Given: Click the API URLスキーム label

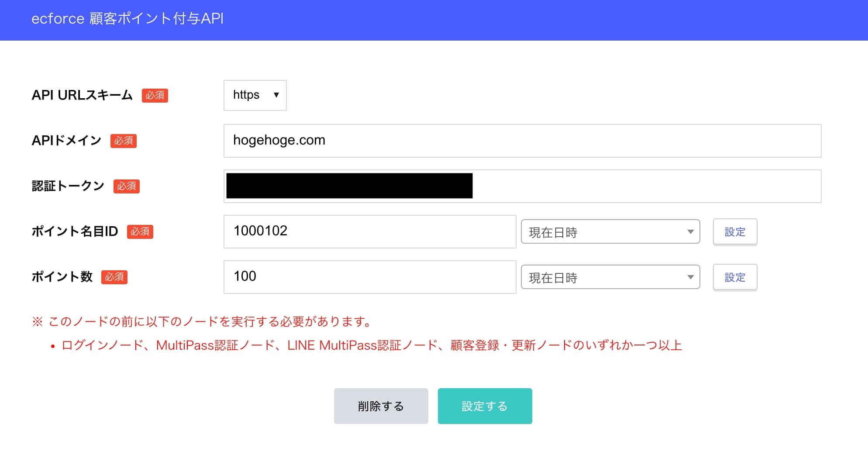Looking at the screenshot, I should coord(82,95).
